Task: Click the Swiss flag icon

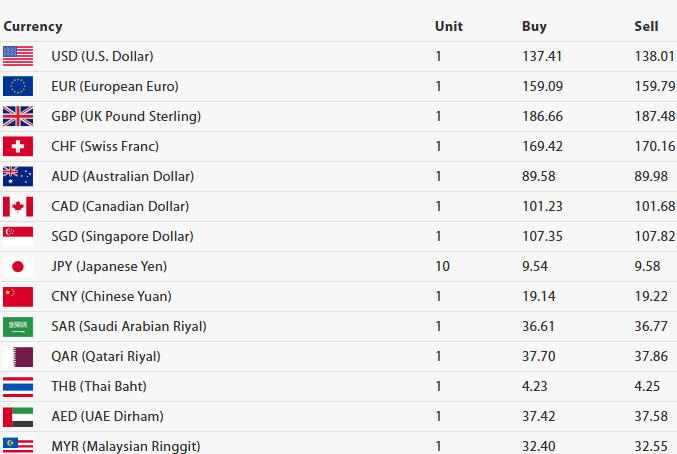Action: pyautogui.click(x=18, y=146)
